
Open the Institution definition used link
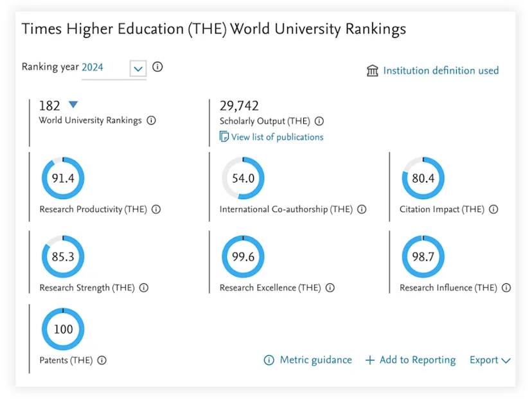pyautogui.click(x=441, y=71)
